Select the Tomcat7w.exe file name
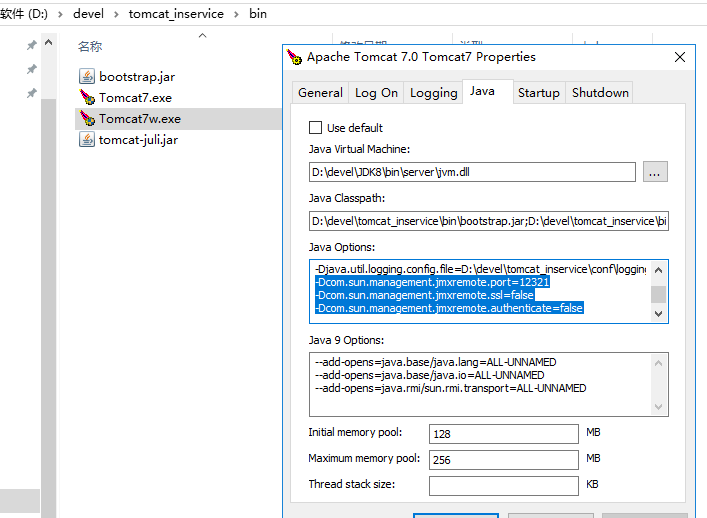707x518 pixels. (x=140, y=119)
